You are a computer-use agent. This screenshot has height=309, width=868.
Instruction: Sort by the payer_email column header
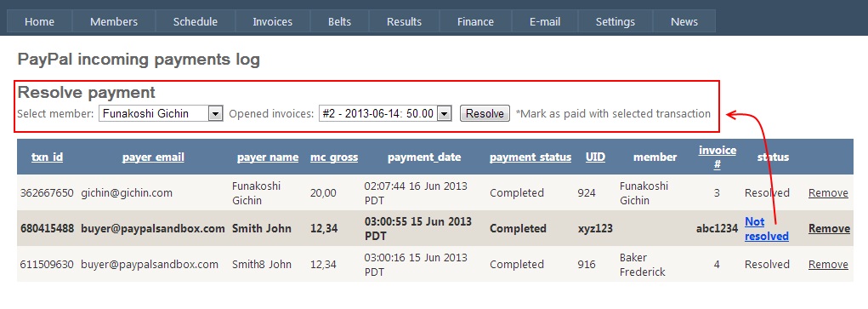pos(153,157)
